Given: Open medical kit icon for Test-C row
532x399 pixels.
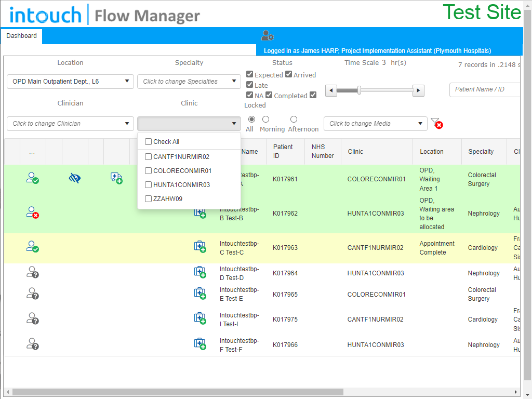Looking at the screenshot, I should coord(200,247).
